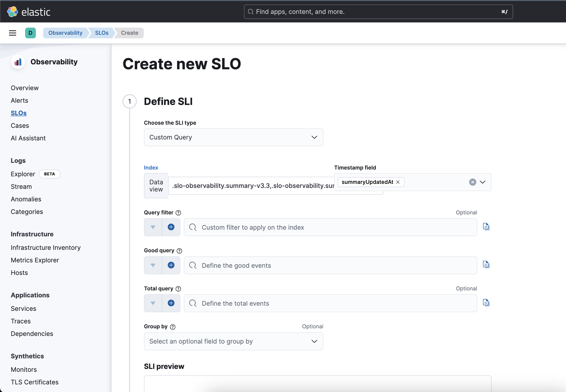Open Metrics Explorer page
566x392 pixels.
(35, 260)
